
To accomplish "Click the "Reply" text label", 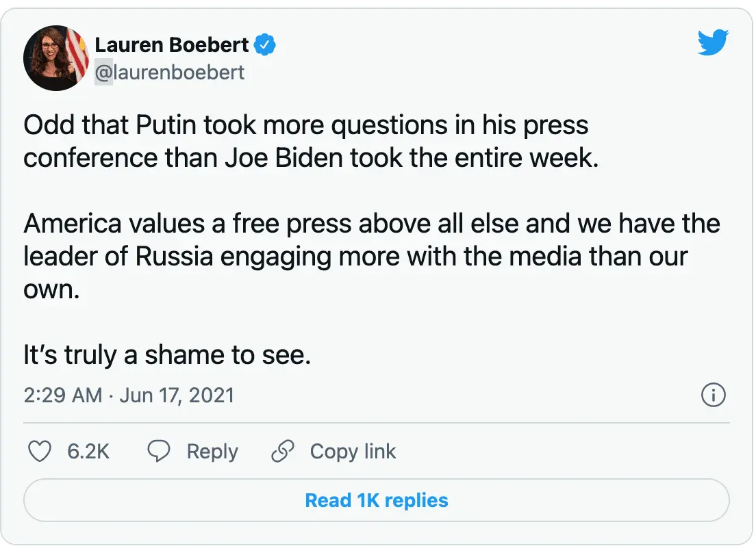I will click(212, 452).
